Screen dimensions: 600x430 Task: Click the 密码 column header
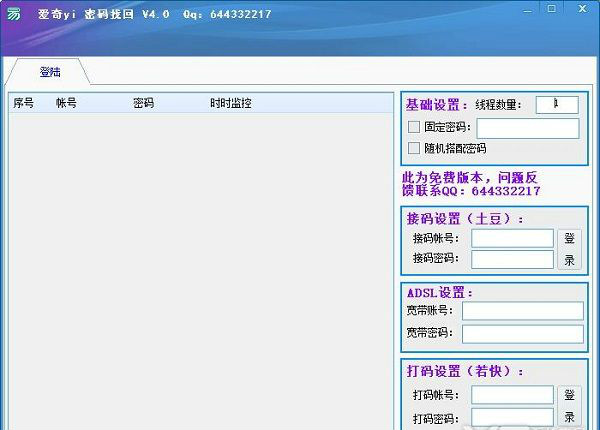[143, 103]
